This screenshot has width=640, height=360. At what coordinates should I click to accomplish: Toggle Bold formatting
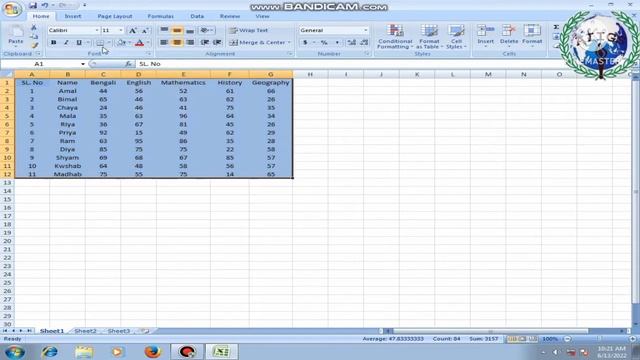53,42
